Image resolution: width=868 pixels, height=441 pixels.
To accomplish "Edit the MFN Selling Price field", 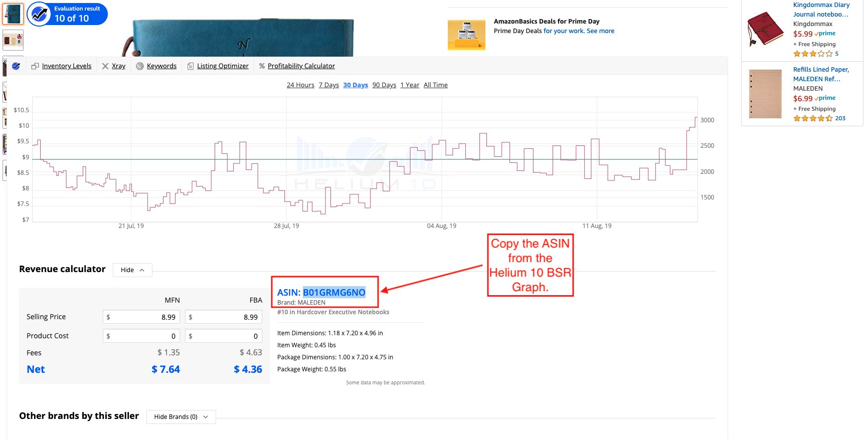I will click(141, 317).
